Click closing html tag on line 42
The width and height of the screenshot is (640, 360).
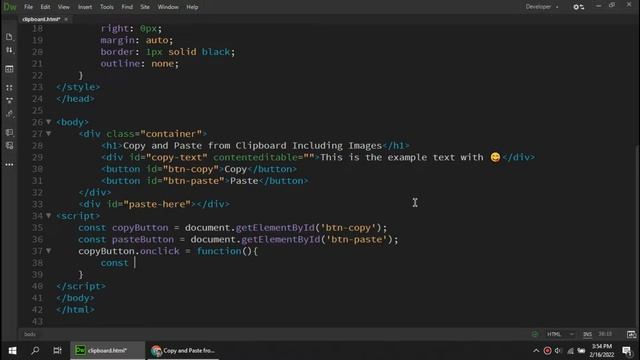[75, 309]
